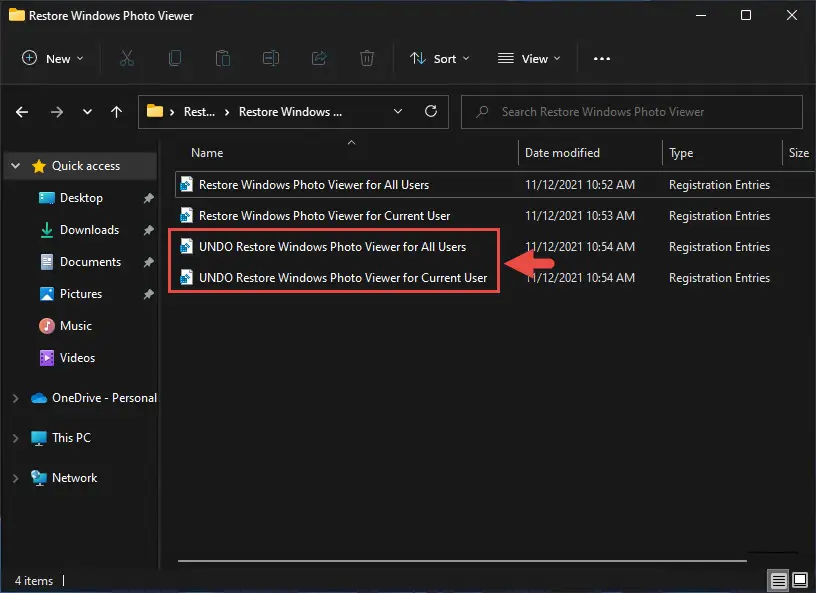Image resolution: width=816 pixels, height=593 pixels.
Task: Click the 'Rest...' breadcrumb segment
Action: [x=199, y=112]
